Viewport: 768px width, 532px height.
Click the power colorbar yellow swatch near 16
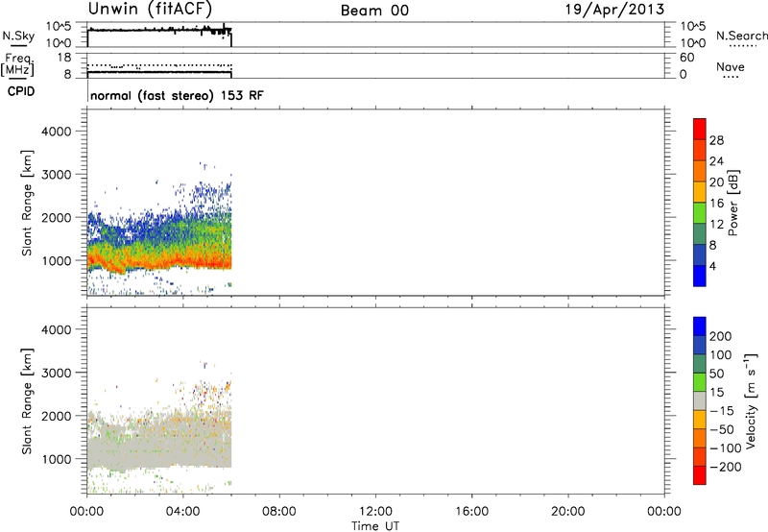(x=700, y=191)
